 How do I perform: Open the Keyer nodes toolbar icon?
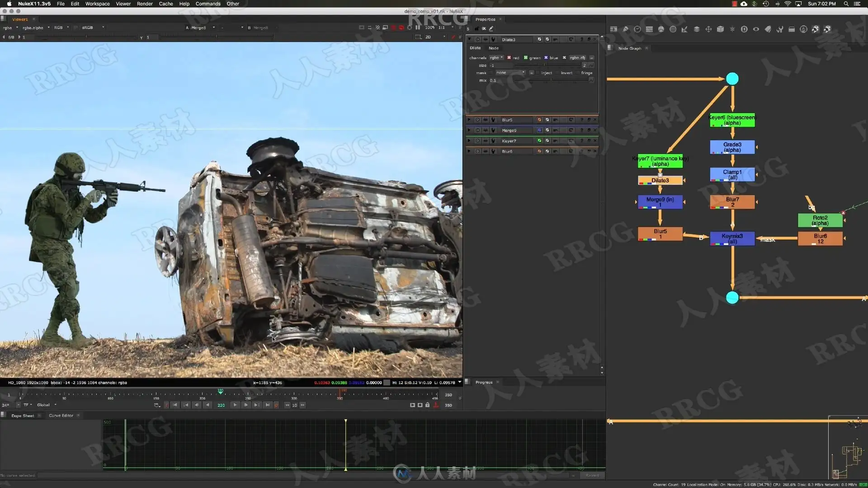684,29
